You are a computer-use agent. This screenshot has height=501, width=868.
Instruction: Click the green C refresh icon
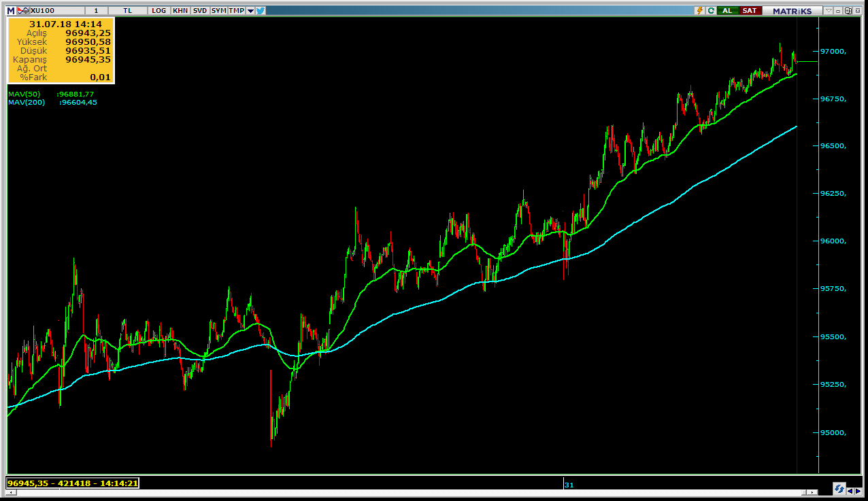tap(711, 10)
